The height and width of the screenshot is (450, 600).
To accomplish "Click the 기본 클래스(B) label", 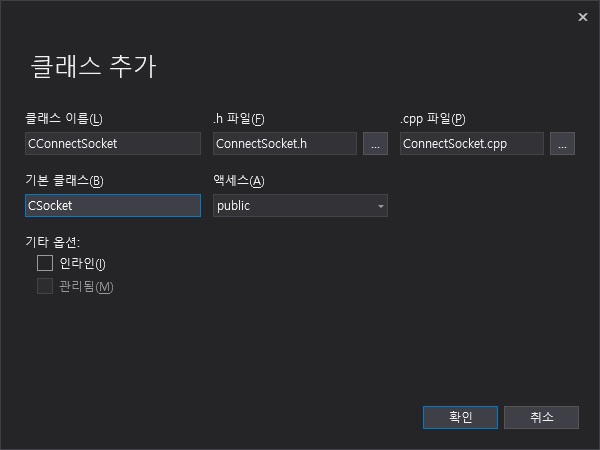I will [64, 181].
